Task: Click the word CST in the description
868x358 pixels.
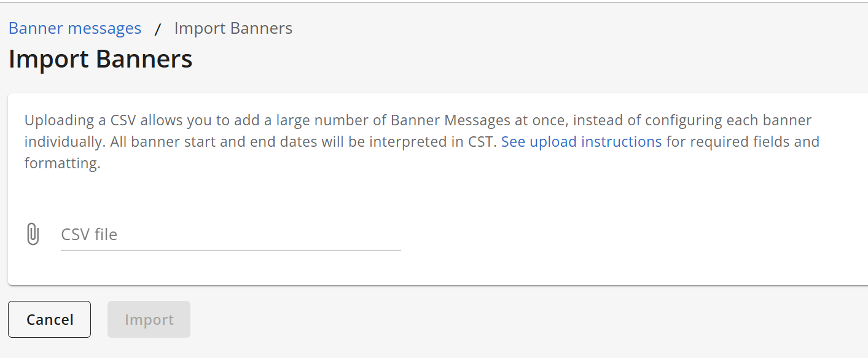Action: coord(481,142)
